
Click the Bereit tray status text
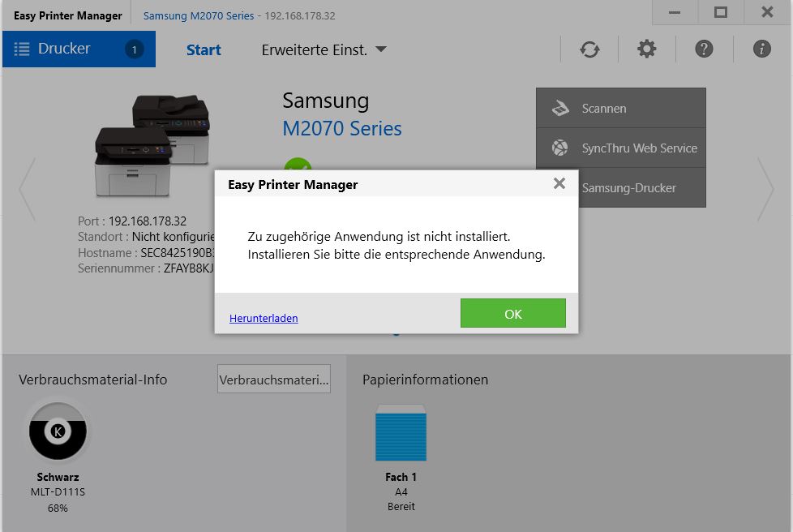coord(401,506)
